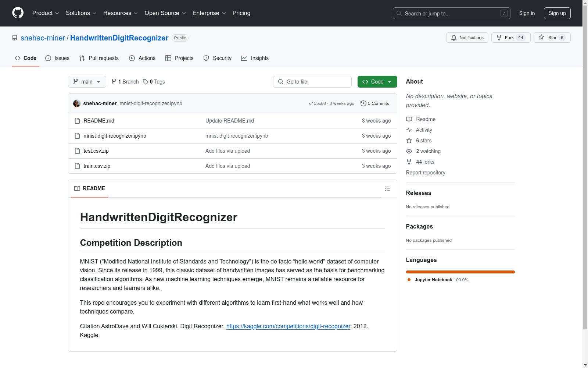588x368 pixels.
Task: Open the test.csv.zip file
Action: pos(96,151)
